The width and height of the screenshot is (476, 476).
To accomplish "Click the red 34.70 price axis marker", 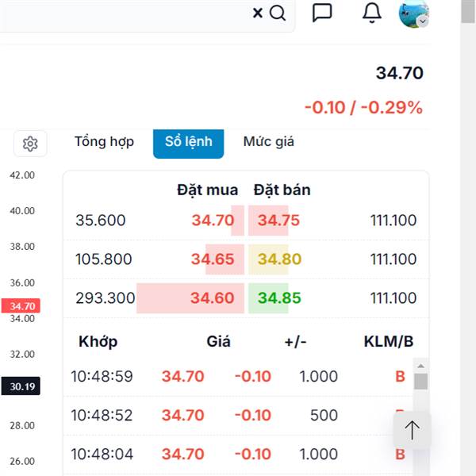I will point(21,306).
